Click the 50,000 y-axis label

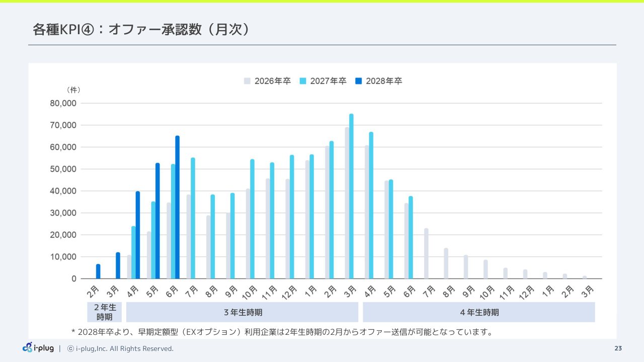pos(63,169)
